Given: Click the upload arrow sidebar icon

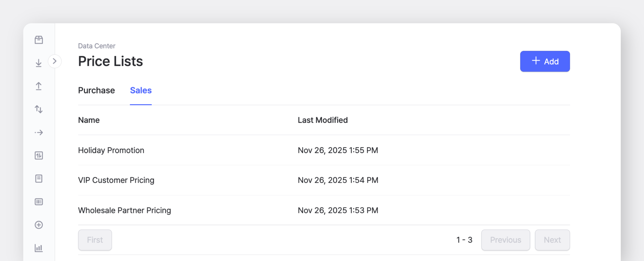Looking at the screenshot, I should [x=39, y=86].
